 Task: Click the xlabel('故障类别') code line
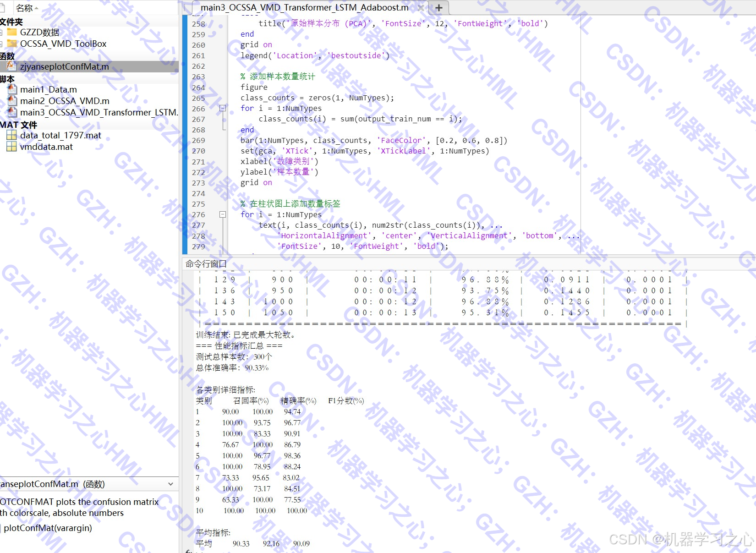(x=279, y=161)
